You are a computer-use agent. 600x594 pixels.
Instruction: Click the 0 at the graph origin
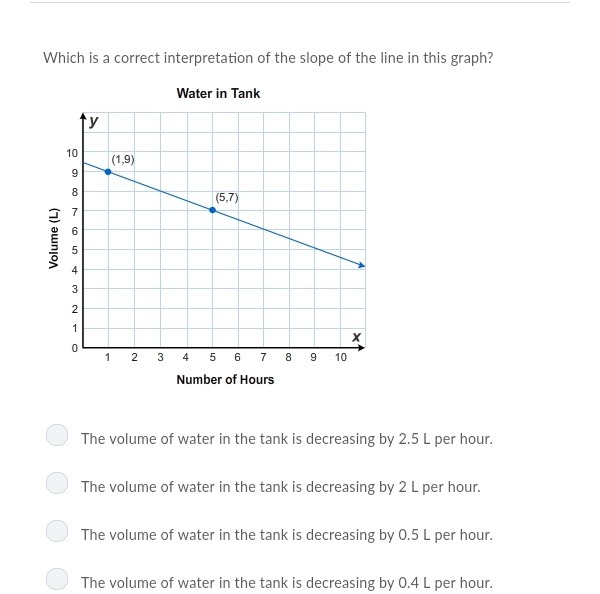(x=74, y=348)
